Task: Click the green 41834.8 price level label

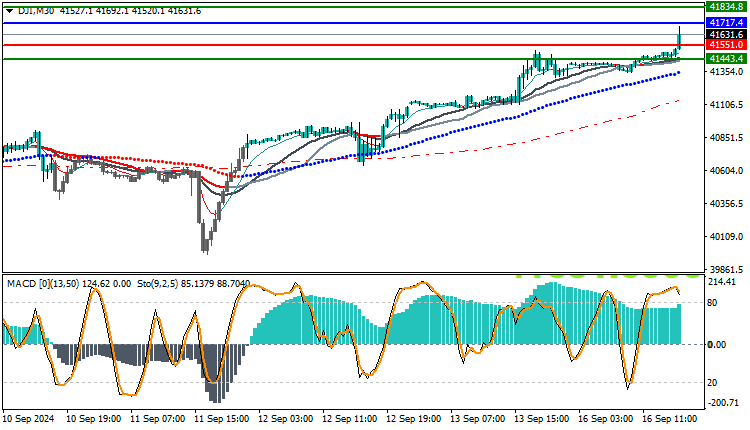Action: pos(726,7)
